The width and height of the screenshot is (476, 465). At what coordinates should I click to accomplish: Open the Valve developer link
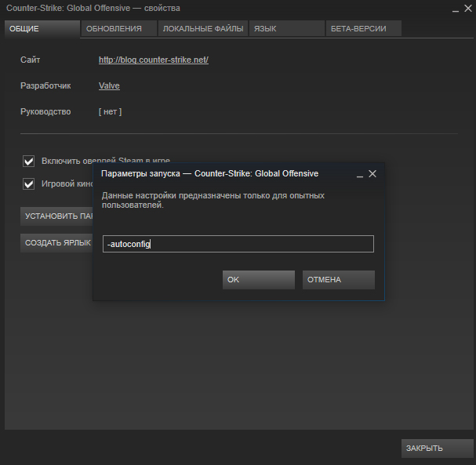[x=109, y=86]
